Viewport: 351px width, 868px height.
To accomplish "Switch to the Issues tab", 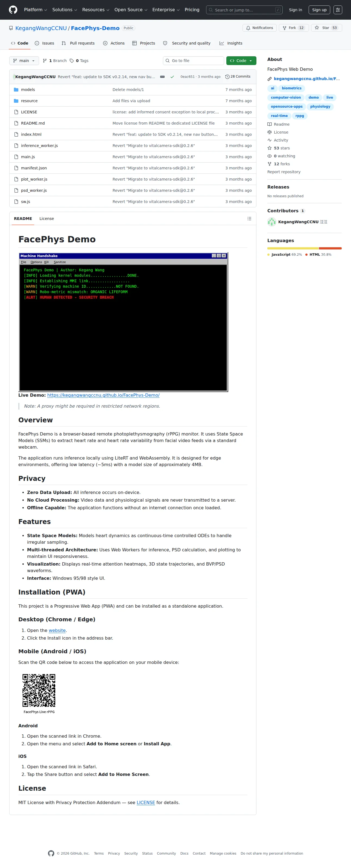I will [x=45, y=43].
